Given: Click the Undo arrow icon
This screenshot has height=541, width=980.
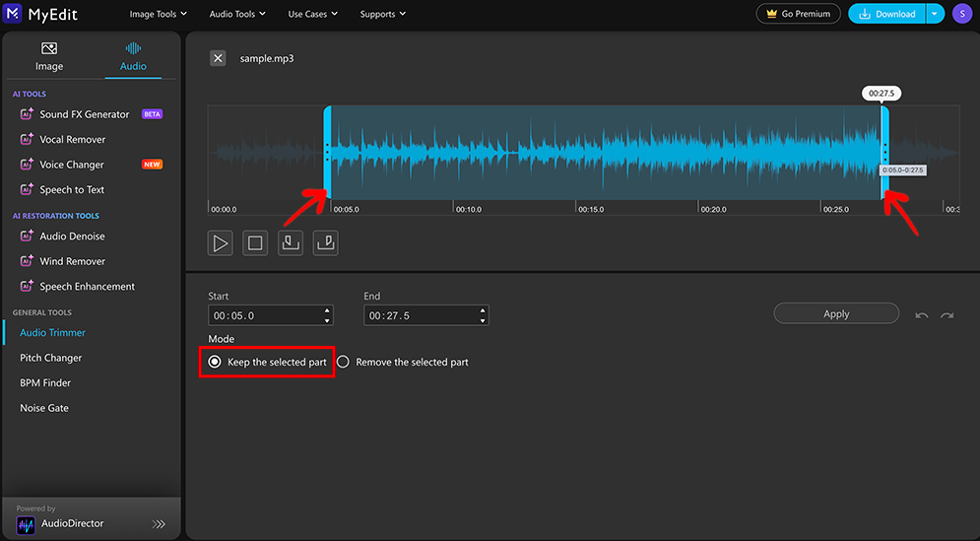Looking at the screenshot, I should point(922,315).
